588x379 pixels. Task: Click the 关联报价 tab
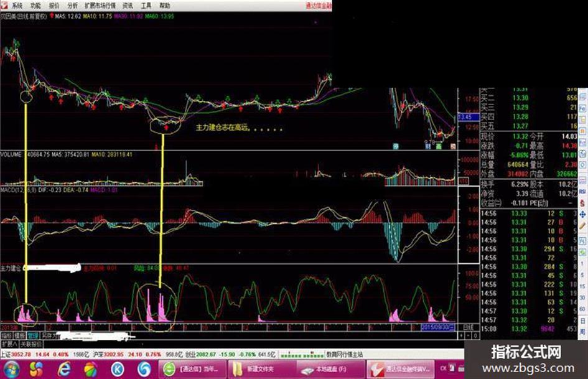click(31, 344)
